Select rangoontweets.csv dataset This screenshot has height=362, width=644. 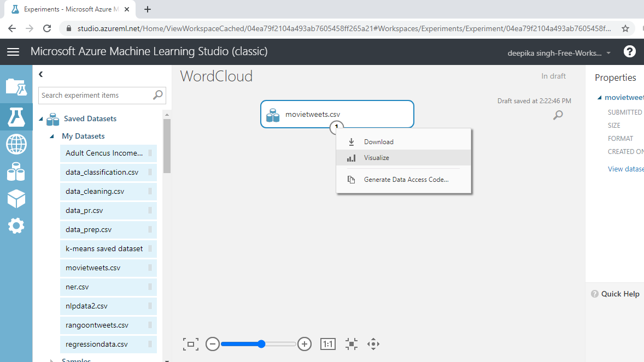pyautogui.click(x=108, y=325)
